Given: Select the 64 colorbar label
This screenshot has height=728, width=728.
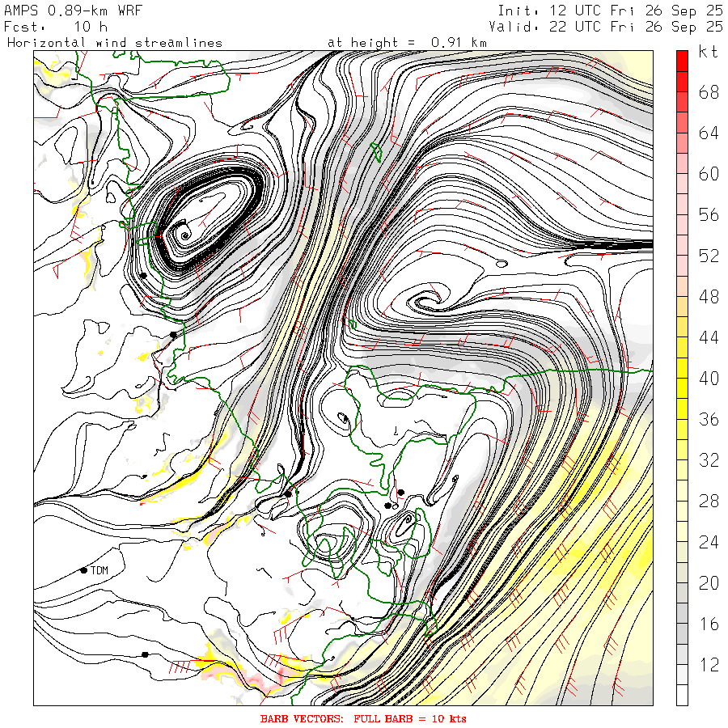Looking at the screenshot, I should (x=709, y=133).
